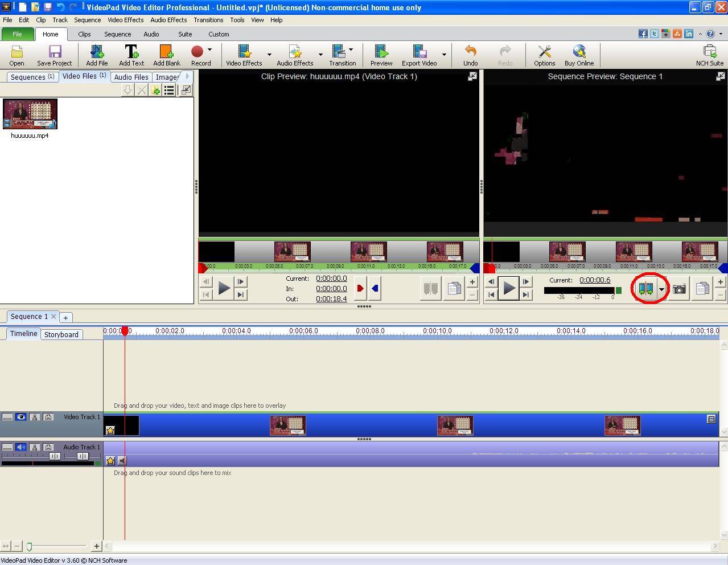Viewport: 728px width, 565px height.
Task: Click the timeline zoom slider handle
Action: (x=29, y=547)
